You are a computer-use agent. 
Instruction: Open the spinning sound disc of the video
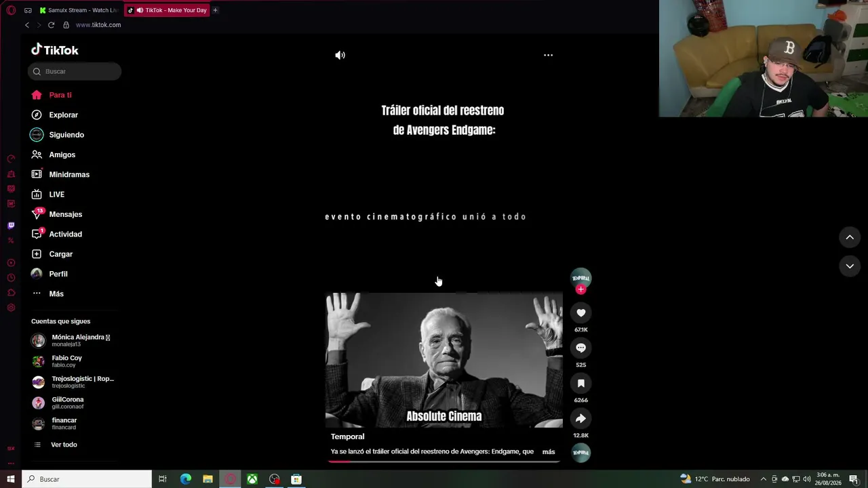click(581, 452)
